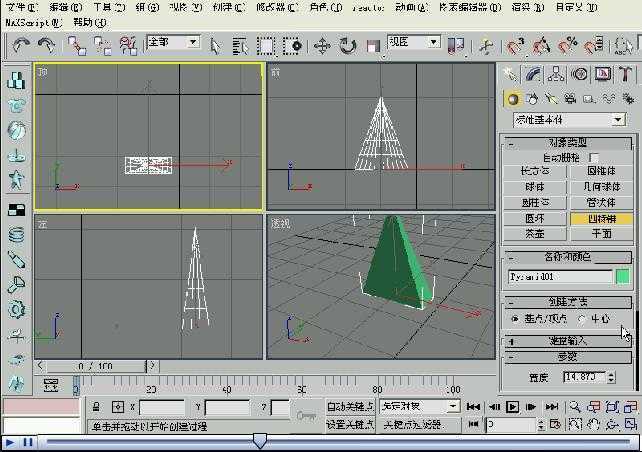Select the Shapes category icon
Viewport: 642px width, 452px height.
pos(532,99)
